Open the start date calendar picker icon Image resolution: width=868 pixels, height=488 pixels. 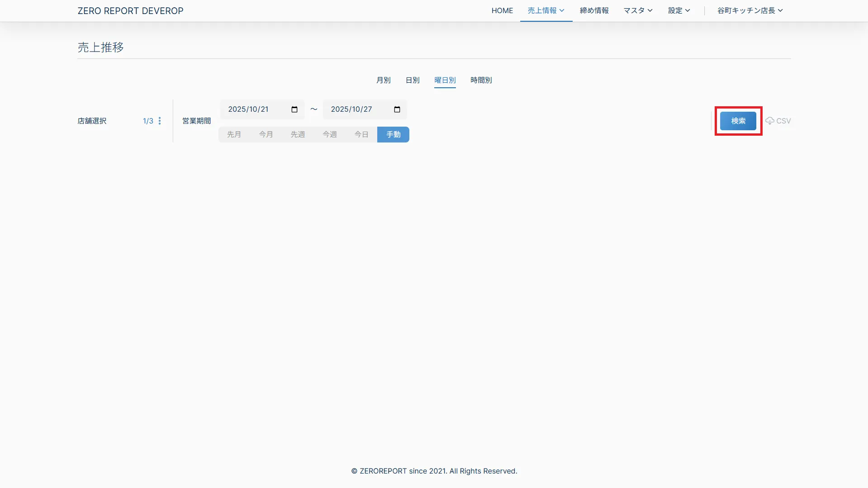(294, 109)
